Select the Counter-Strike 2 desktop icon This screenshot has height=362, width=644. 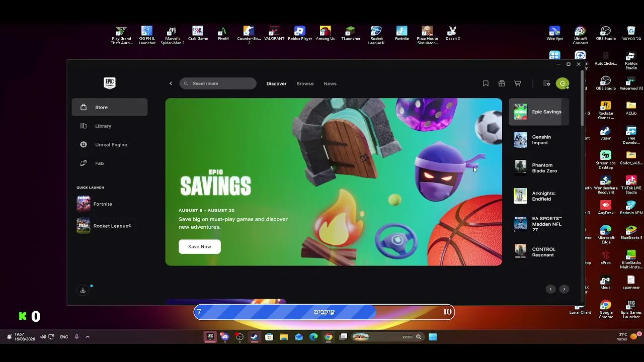[x=249, y=36]
